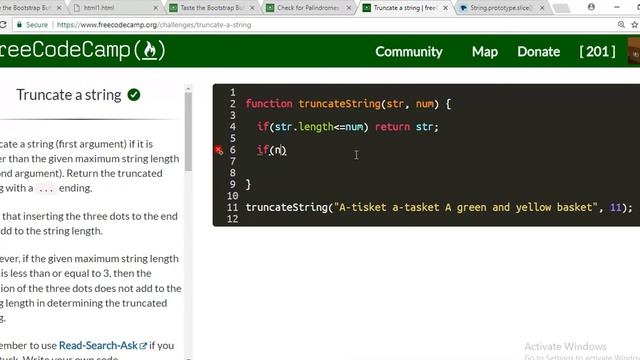
Task: Click the '...' code snippet in instructions
Action: [x=46, y=189]
